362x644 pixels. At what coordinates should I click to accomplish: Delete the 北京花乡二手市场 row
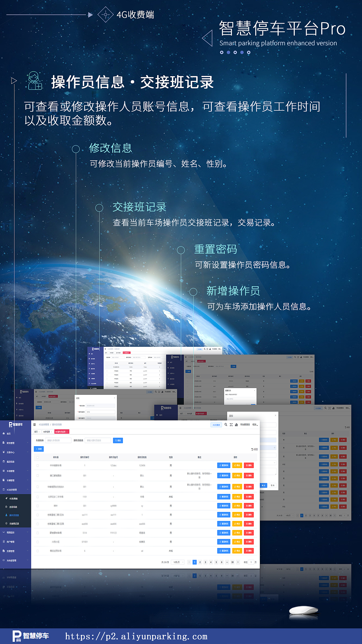click(x=249, y=497)
